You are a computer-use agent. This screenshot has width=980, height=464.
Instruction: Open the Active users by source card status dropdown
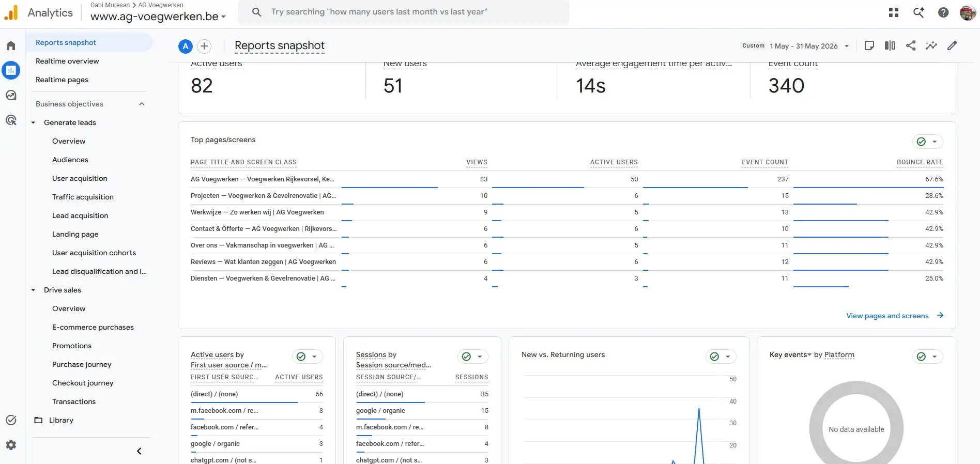(x=308, y=357)
